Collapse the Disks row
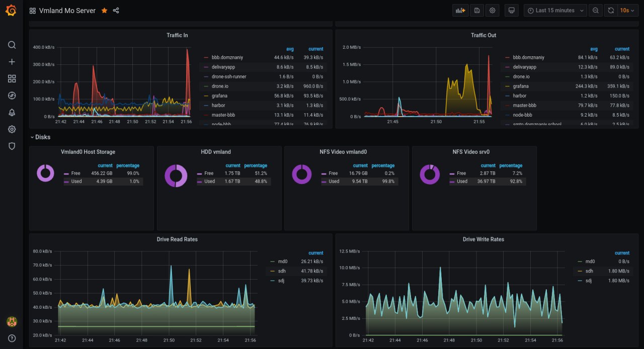Image resolution: width=644 pixels, height=349 pixels. click(40, 137)
